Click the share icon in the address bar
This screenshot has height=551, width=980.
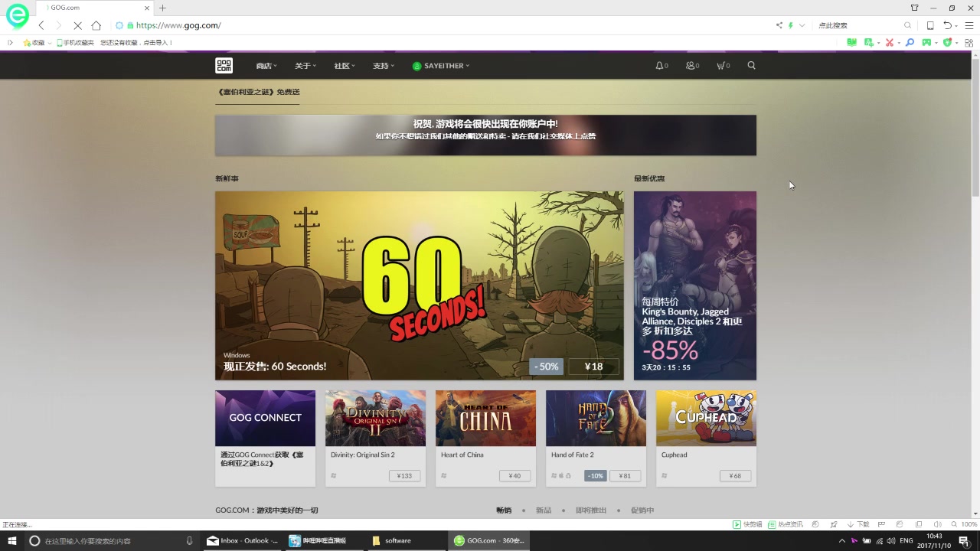(779, 25)
